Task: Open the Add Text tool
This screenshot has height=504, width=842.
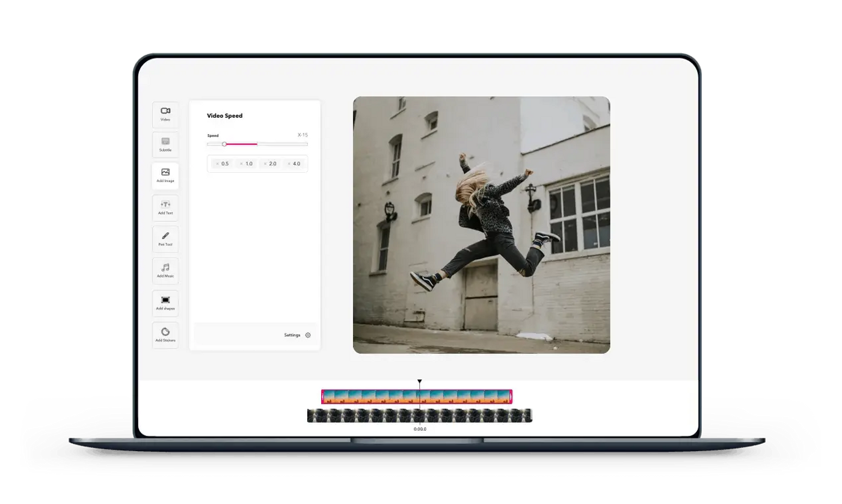Action: pos(165,207)
